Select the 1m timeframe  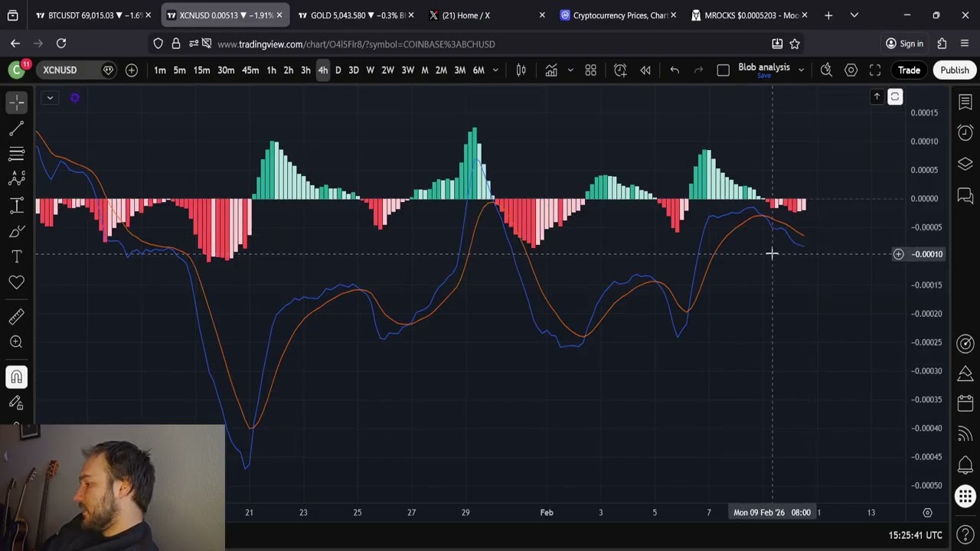pyautogui.click(x=159, y=70)
